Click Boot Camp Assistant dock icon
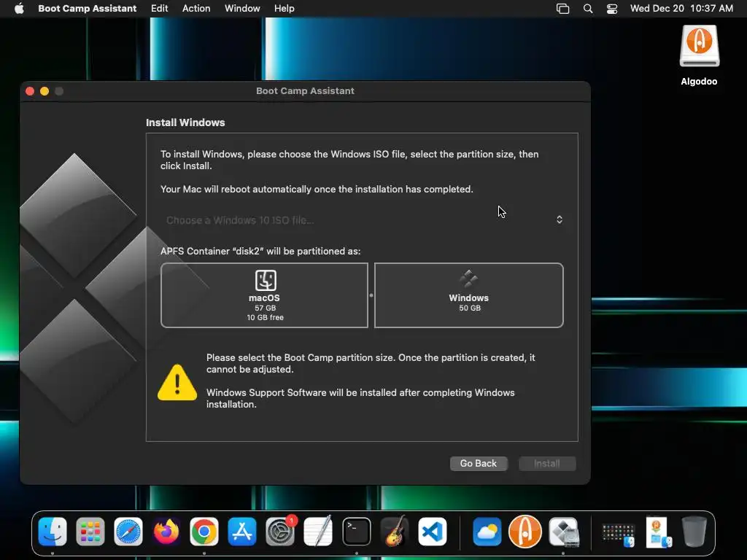The image size is (747, 560). (564, 532)
